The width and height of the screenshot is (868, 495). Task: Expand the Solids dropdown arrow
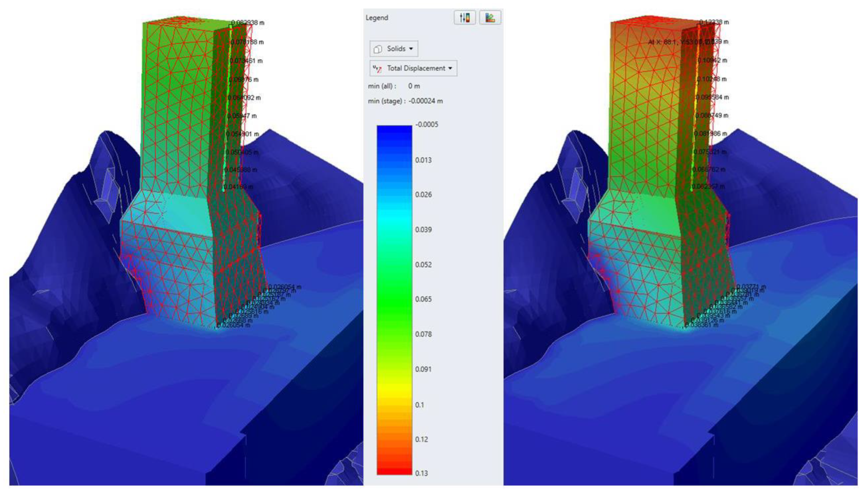click(x=411, y=49)
